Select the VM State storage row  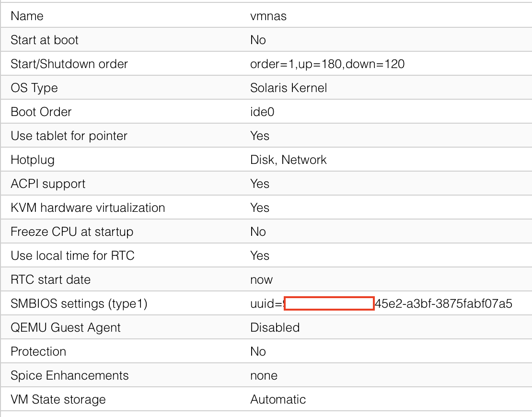58,399
